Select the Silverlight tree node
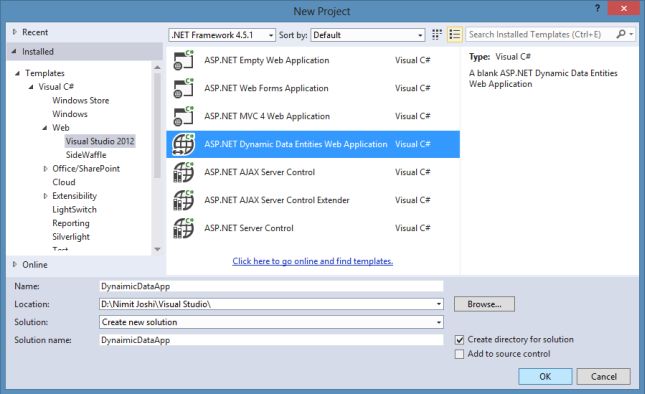Viewport: 645px width, 394px height. click(x=71, y=236)
